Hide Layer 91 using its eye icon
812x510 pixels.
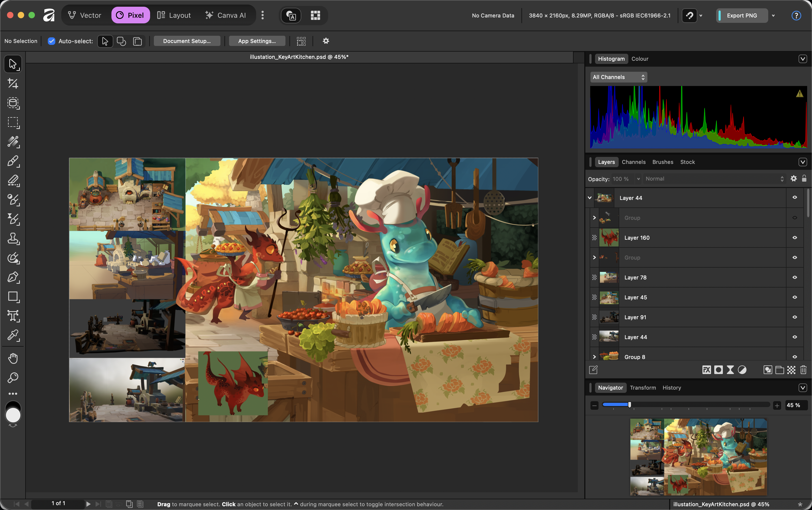[795, 317]
